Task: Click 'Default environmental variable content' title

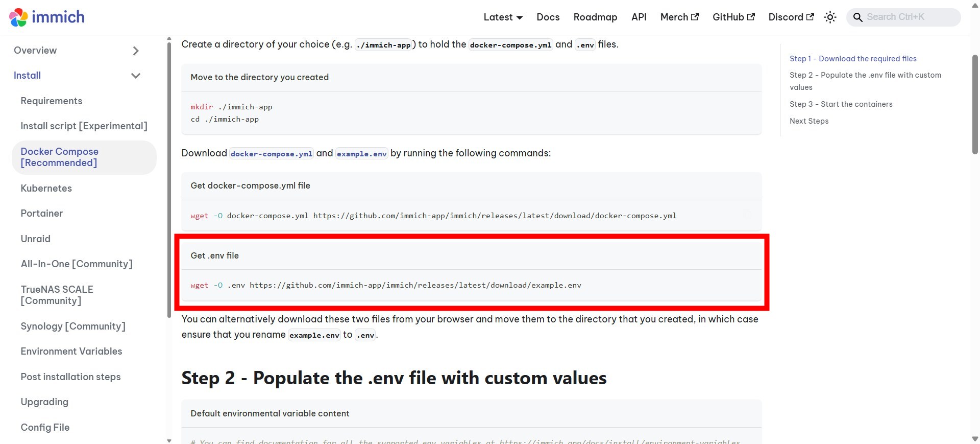Action: pos(270,414)
